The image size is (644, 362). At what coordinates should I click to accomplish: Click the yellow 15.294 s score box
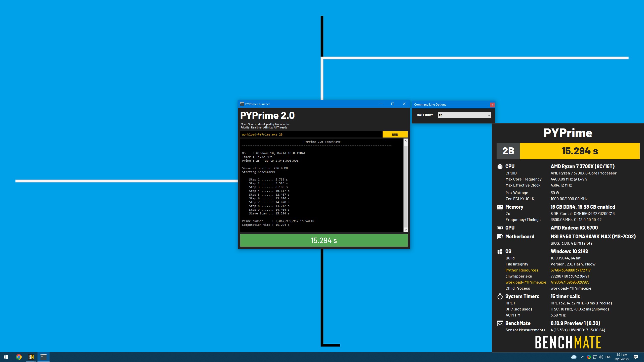point(580,151)
